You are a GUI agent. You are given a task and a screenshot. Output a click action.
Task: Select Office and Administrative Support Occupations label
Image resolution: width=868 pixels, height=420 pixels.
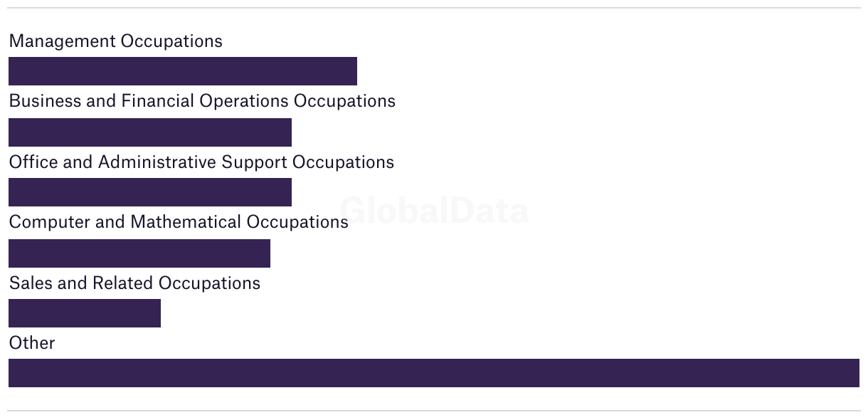tap(201, 162)
